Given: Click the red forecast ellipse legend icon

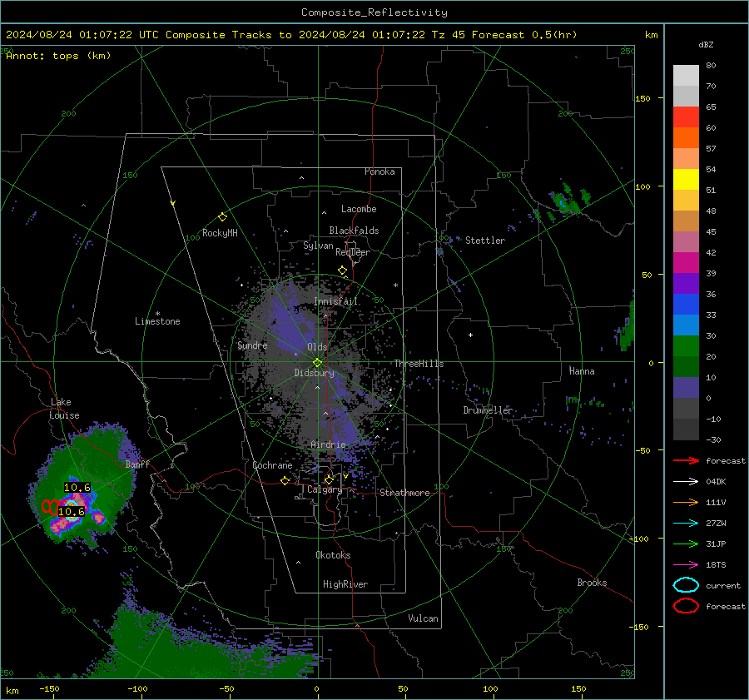Looking at the screenshot, I should pyautogui.click(x=686, y=606).
